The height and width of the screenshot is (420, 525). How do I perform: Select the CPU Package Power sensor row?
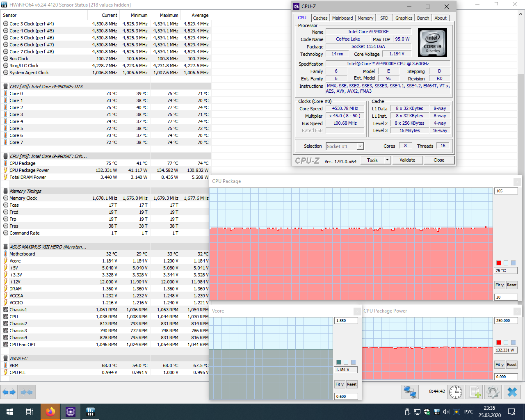[106, 170]
